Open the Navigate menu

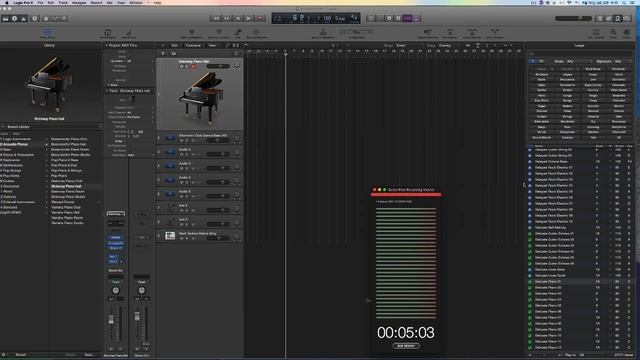(x=79, y=2)
